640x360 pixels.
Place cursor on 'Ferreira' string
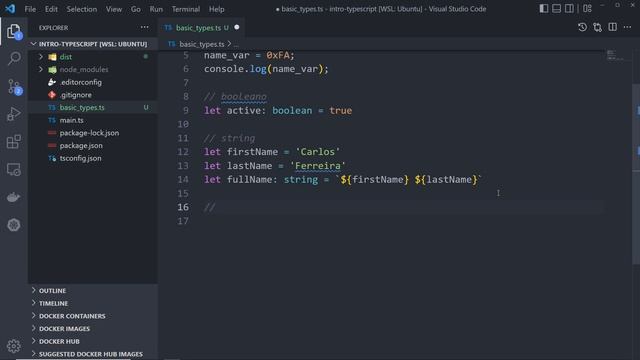tap(318, 166)
